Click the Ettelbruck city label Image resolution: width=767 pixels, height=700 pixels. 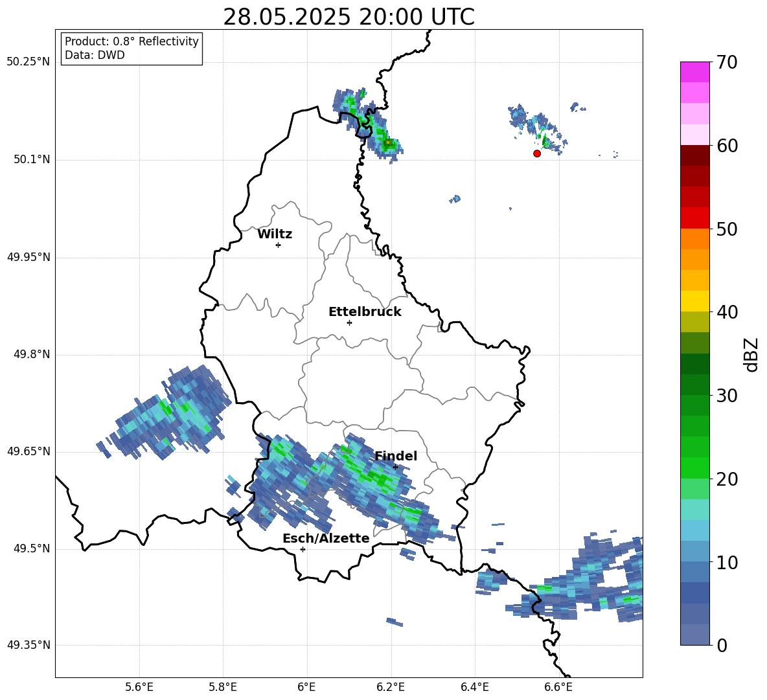tap(365, 312)
